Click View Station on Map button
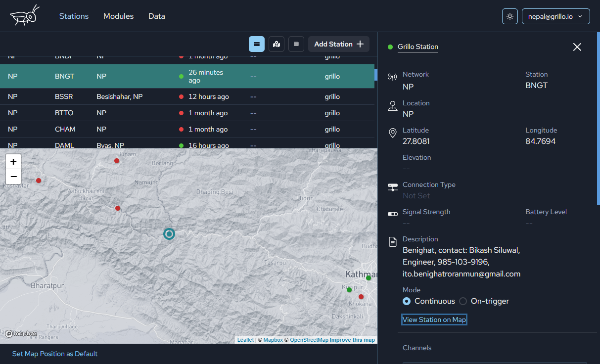Image resolution: width=600 pixels, height=364 pixels. click(x=434, y=319)
